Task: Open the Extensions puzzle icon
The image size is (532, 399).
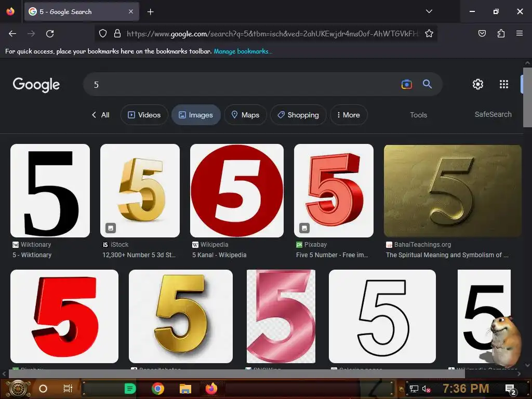Action: [x=501, y=34]
